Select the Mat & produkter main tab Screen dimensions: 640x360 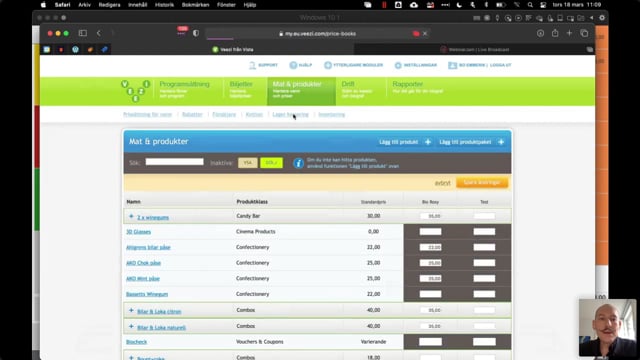[x=301, y=91]
